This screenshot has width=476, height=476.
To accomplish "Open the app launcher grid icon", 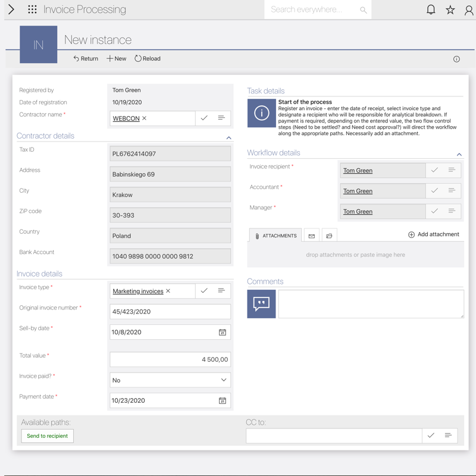I will tap(32, 10).
